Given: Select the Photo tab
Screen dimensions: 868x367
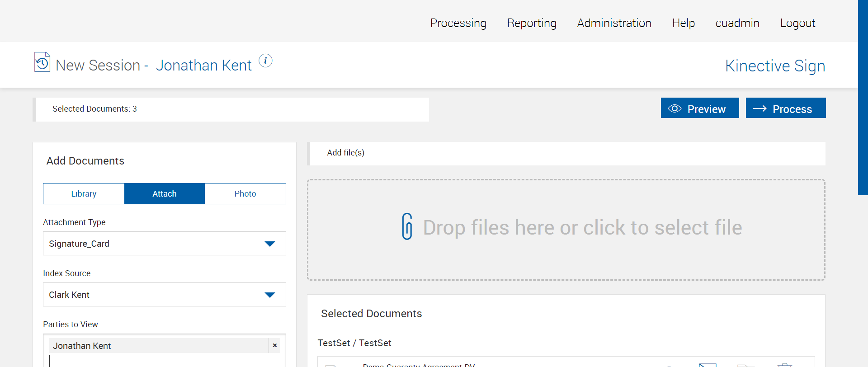Looking at the screenshot, I should click(x=245, y=194).
